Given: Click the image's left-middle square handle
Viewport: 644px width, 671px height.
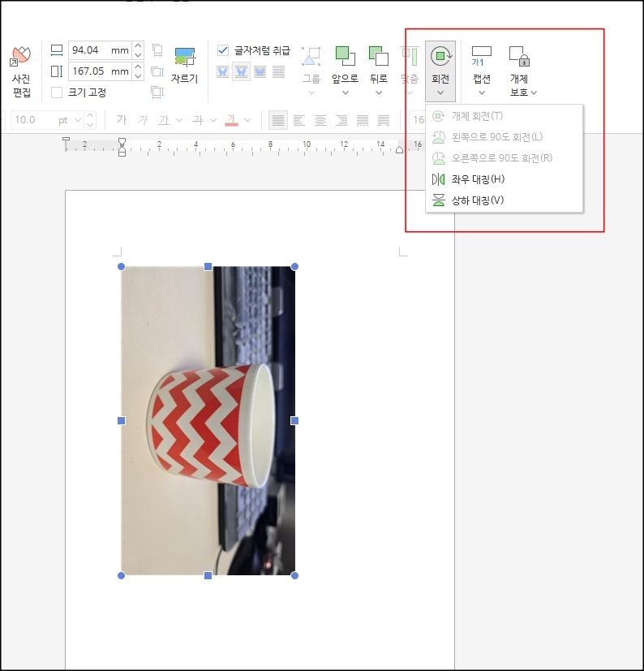Looking at the screenshot, I should point(121,421).
